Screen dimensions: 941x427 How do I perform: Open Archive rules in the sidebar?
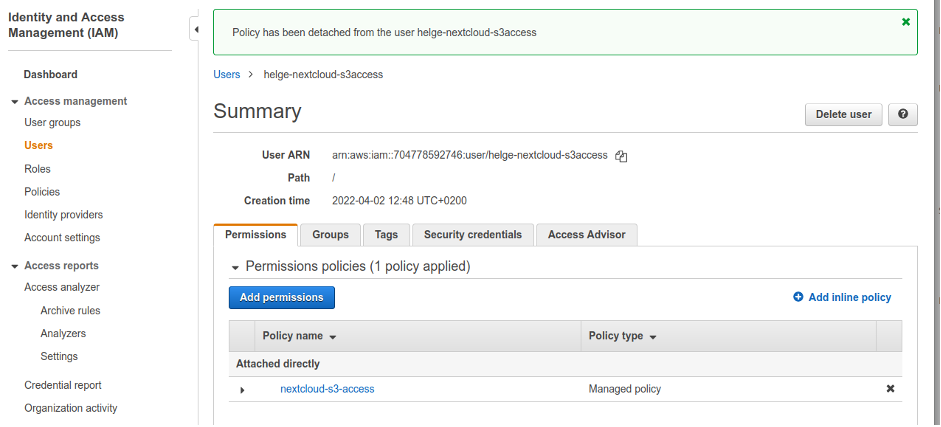70,311
